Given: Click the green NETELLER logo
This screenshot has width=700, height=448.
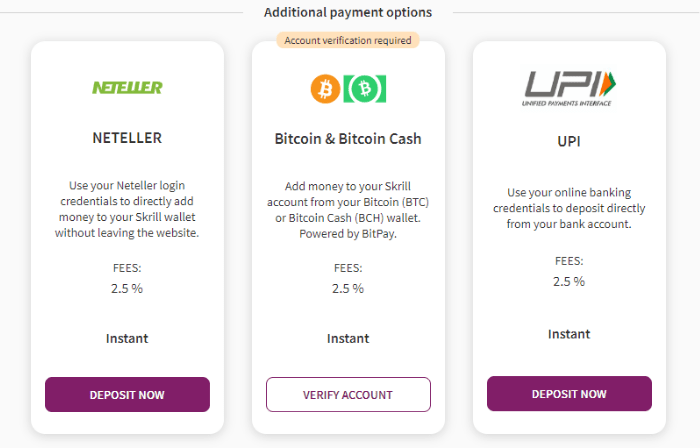Looking at the screenshot, I should pos(127,87).
